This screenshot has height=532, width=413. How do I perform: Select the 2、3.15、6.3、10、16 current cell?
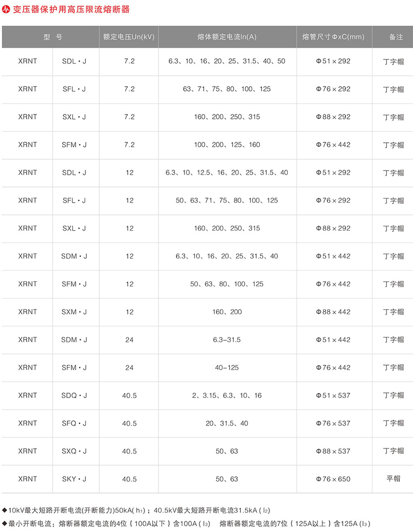click(x=227, y=395)
